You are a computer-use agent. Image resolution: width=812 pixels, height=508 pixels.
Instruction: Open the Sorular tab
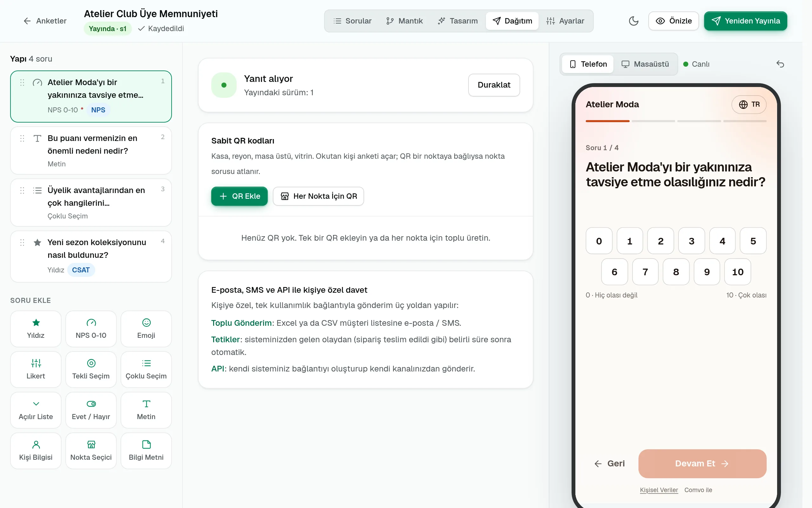click(x=352, y=21)
